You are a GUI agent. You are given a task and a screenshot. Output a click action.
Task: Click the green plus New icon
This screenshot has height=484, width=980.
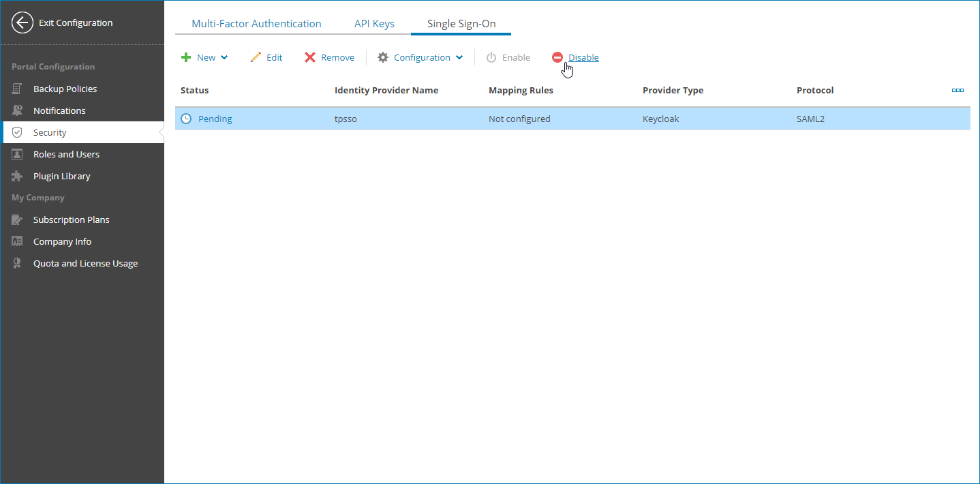coord(186,57)
